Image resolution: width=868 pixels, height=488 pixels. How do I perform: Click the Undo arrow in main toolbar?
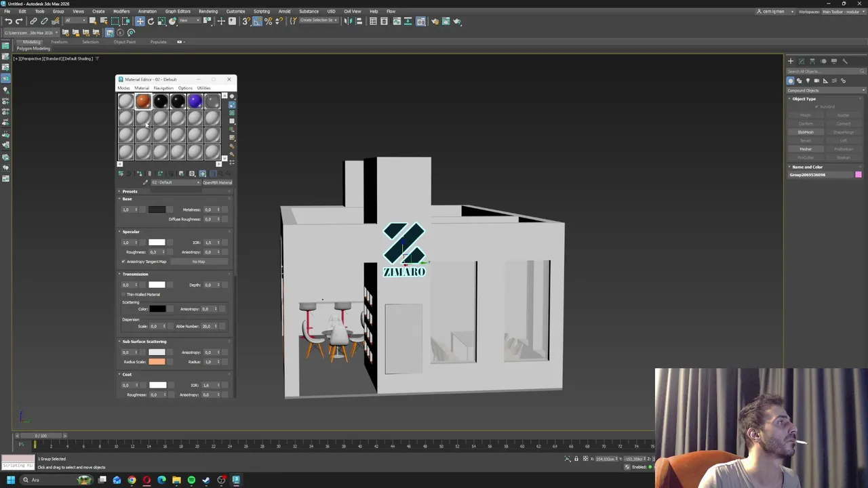pyautogui.click(x=8, y=21)
